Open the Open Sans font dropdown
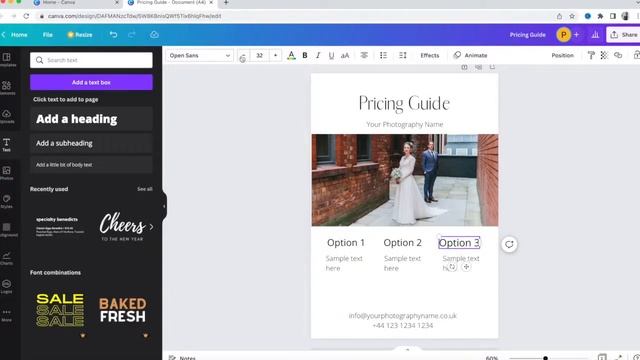This screenshot has height=360, width=640. (200, 56)
